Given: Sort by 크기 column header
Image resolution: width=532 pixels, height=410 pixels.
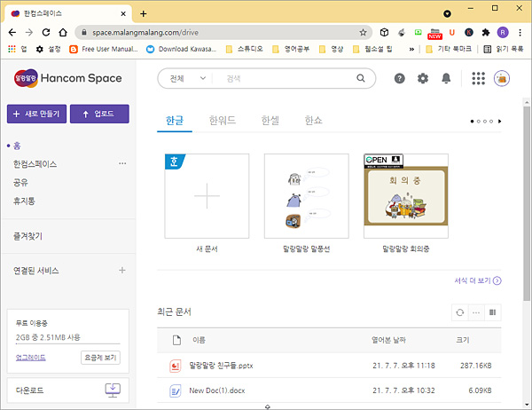Looking at the screenshot, I should (463, 340).
